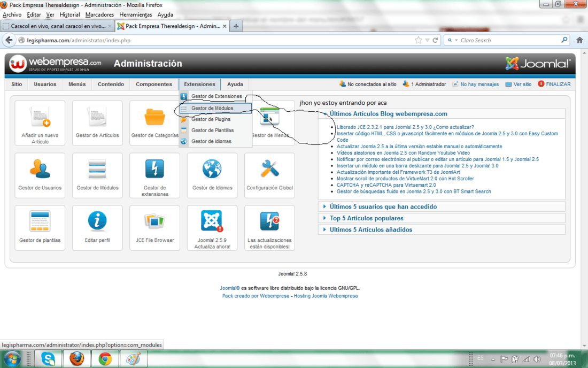Open Firefox Marcadores menu

99,14
